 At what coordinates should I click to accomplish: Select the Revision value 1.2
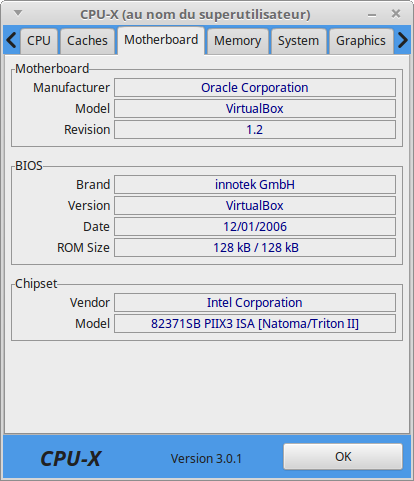[255, 130]
